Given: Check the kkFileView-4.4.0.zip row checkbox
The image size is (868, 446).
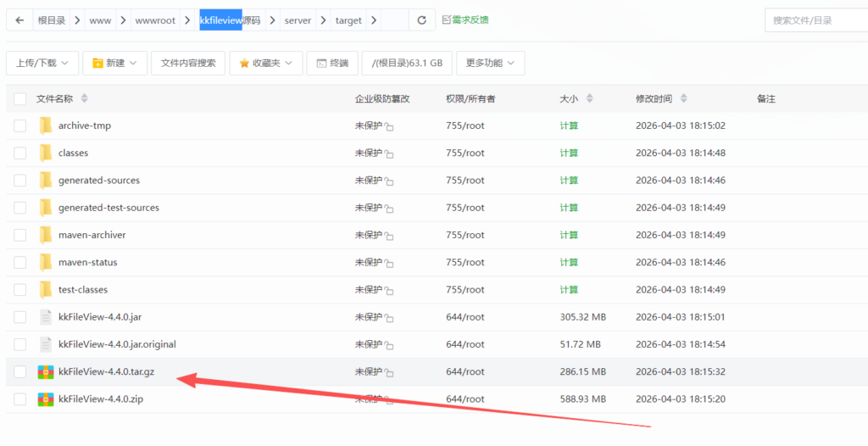Looking at the screenshot, I should (x=20, y=399).
